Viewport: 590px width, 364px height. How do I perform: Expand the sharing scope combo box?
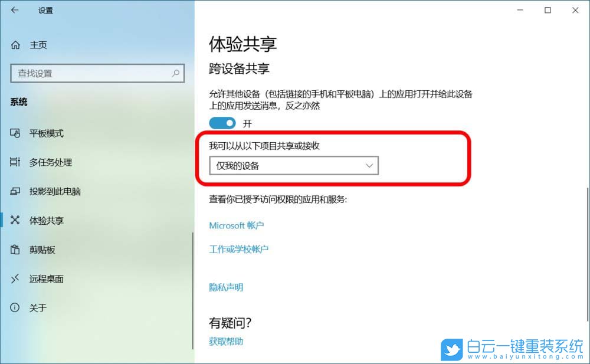pos(293,165)
